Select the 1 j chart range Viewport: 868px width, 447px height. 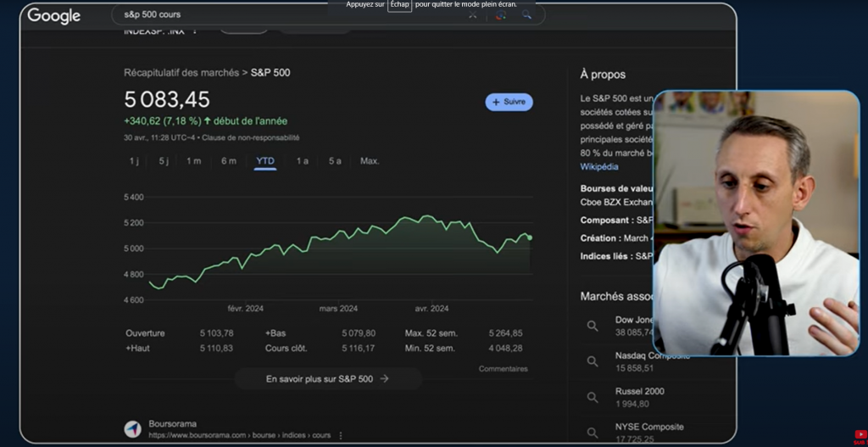[134, 161]
